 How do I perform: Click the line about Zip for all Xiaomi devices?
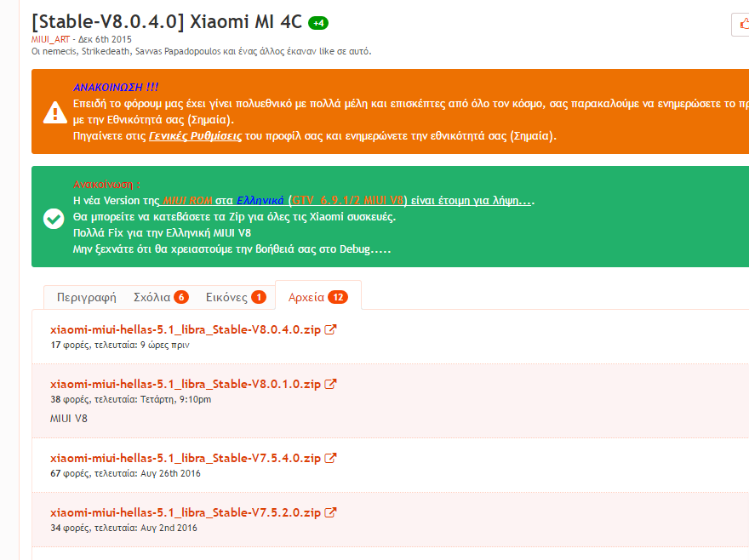click(235, 217)
